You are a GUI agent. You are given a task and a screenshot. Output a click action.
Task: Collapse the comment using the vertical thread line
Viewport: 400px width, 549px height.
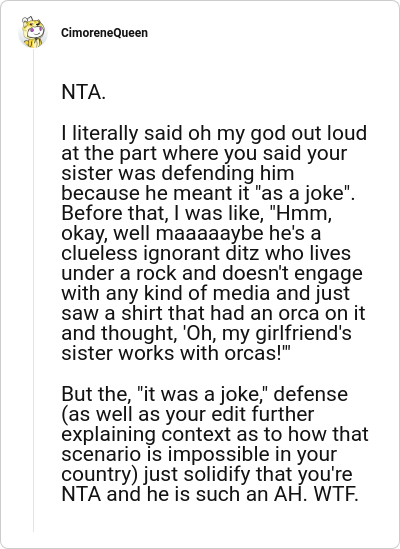coord(34,291)
